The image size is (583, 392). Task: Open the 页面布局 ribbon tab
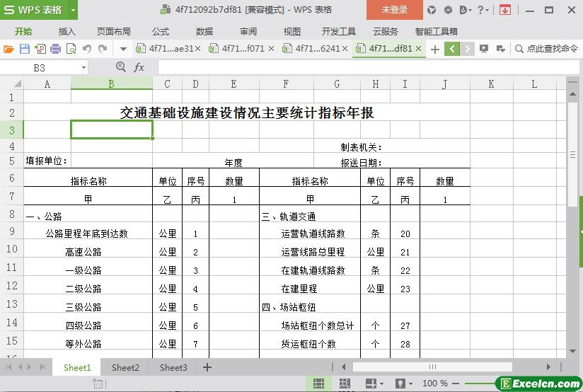[114, 32]
